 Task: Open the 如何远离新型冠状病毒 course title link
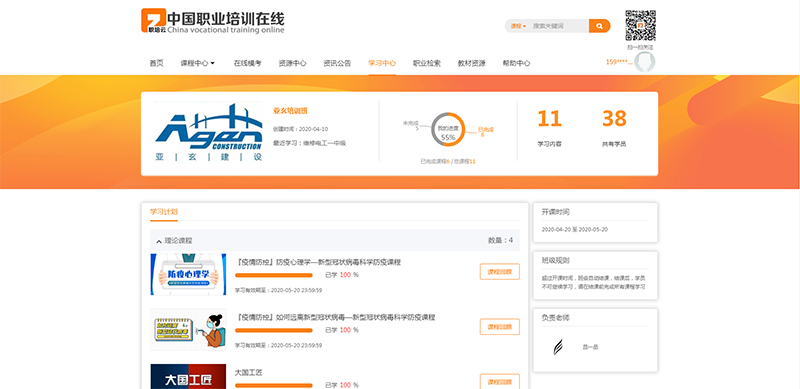click(x=335, y=317)
